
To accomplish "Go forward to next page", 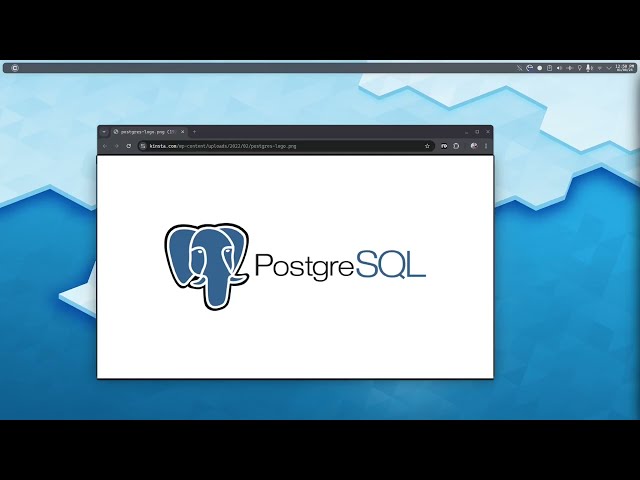I will coord(117,146).
